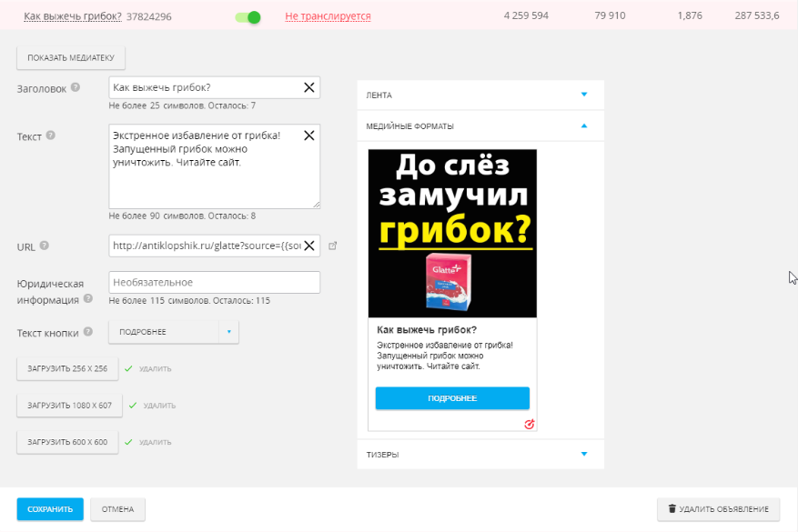Screen dimensions: 798x532
Task: Click 'Удалить объявление' button
Action: tap(718, 509)
